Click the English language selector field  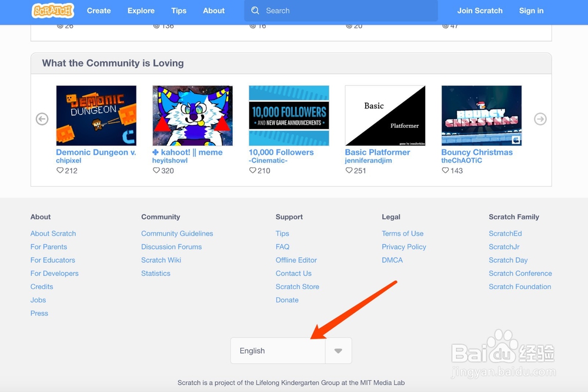[x=291, y=351]
